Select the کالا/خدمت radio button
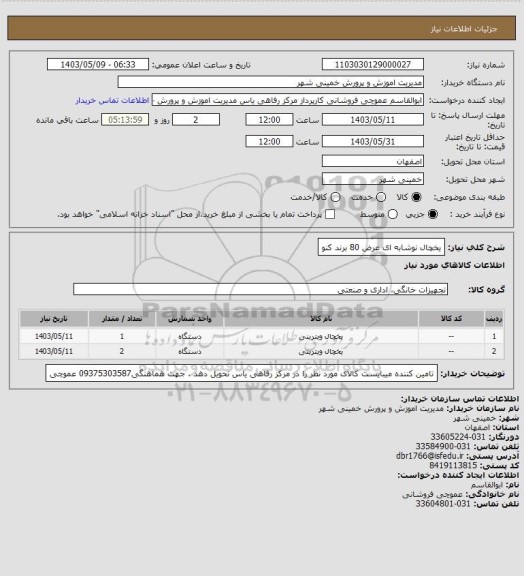Screen dimensions: 524x576 coord(335,197)
